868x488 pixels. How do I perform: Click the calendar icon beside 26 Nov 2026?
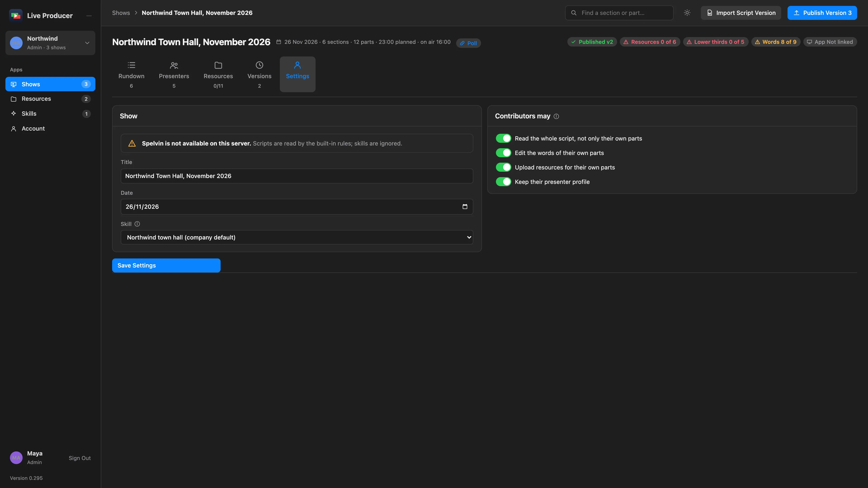pyautogui.click(x=279, y=42)
